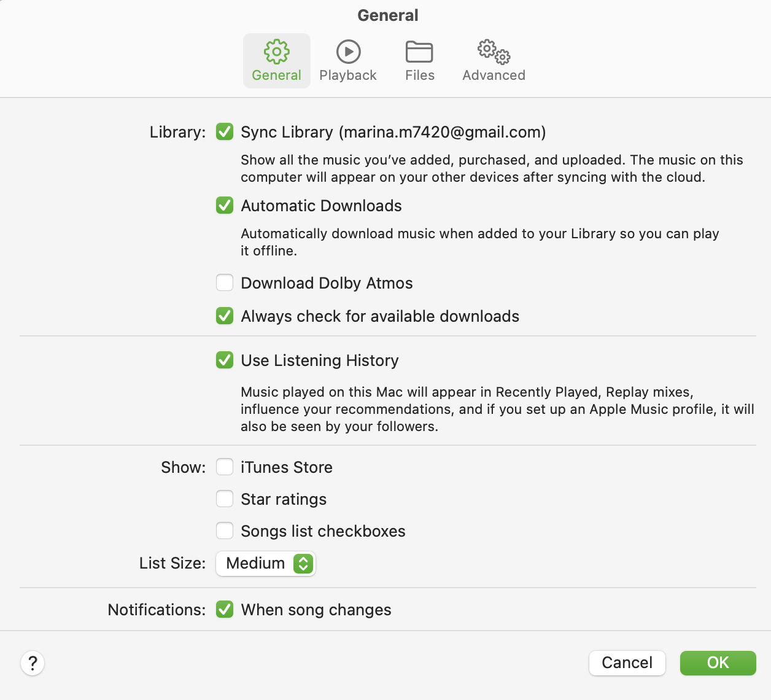Cancel the settings changes
This screenshot has height=700, width=771.
(x=627, y=663)
